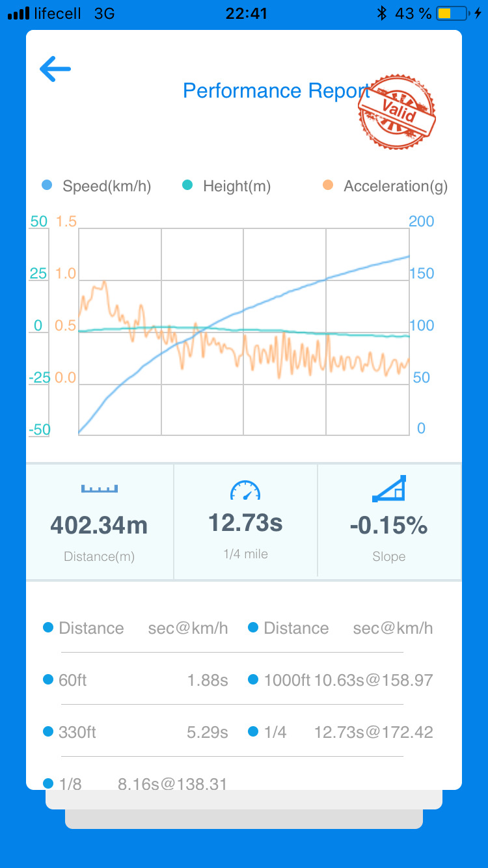Image resolution: width=488 pixels, height=868 pixels.
Task: Tap the -0.15% slope tile
Action: (389, 522)
